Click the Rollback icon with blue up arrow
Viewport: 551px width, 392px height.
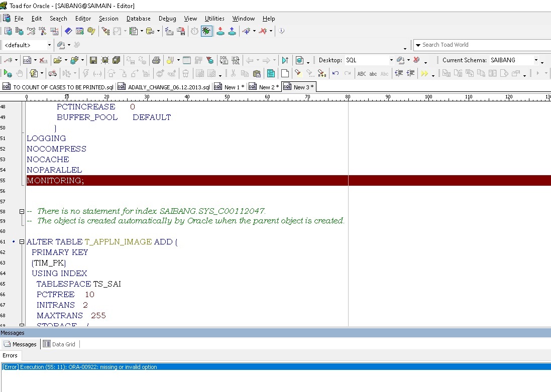232,31
